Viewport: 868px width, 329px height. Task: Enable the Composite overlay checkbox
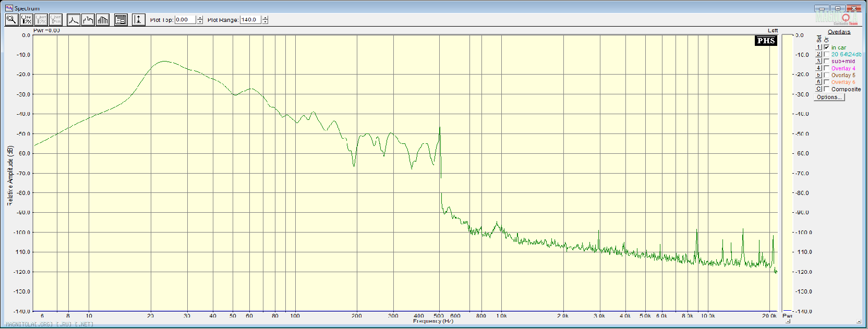click(826, 89)
